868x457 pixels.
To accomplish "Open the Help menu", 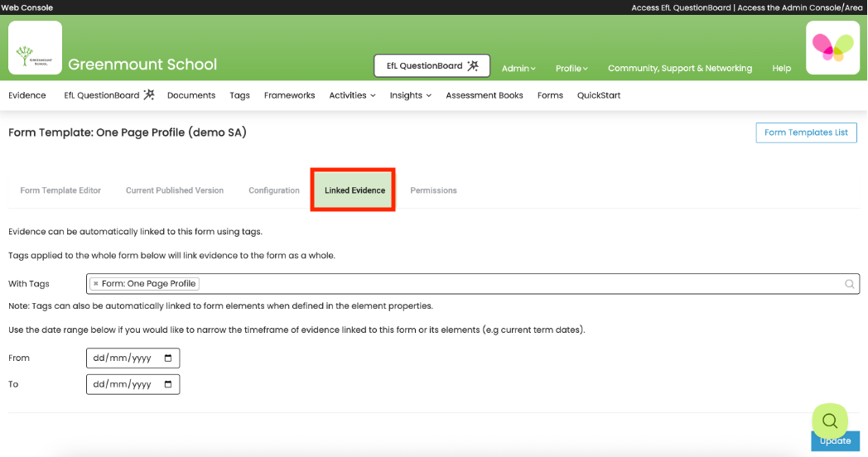I will click(x=781, y=68).
